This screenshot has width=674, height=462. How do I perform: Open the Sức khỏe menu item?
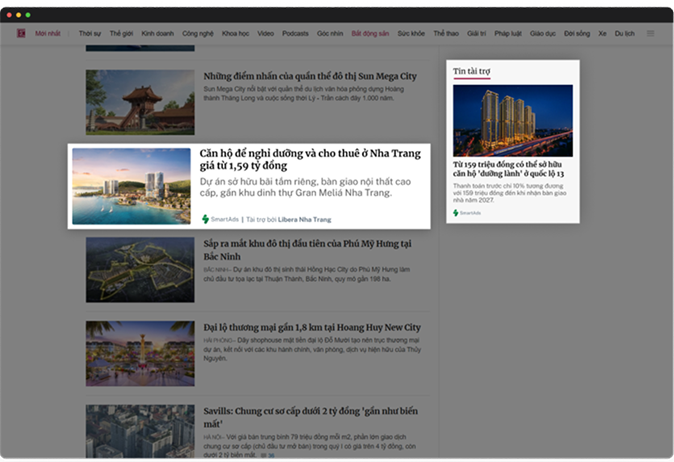[411, 34]
